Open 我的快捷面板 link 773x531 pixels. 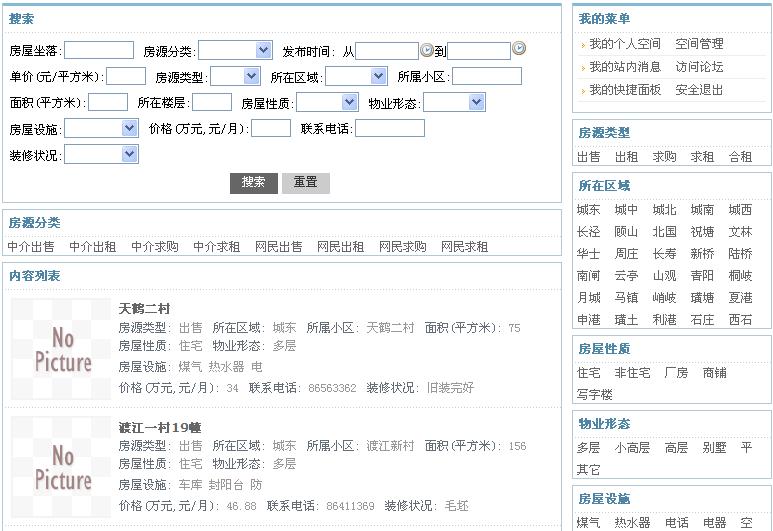pos(625,90)
